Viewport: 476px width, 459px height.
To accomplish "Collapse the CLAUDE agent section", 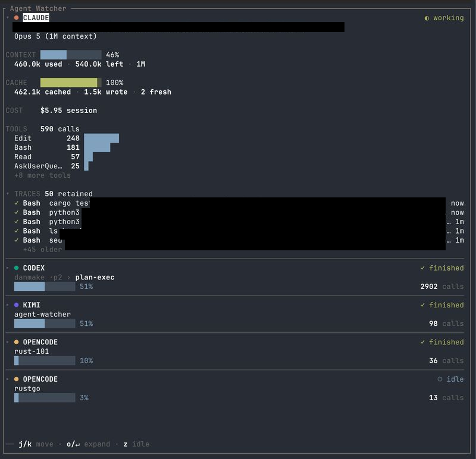I will pyautogui.click(x=8, y=18).
